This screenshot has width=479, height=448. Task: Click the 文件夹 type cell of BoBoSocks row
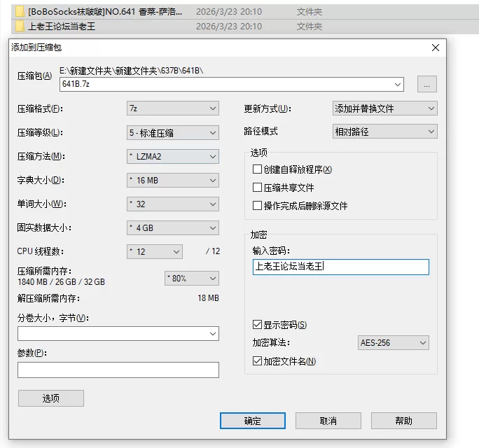[309, 12]
